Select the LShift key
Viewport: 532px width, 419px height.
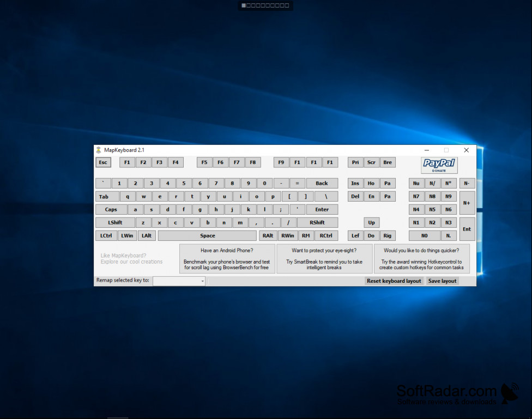116,222
